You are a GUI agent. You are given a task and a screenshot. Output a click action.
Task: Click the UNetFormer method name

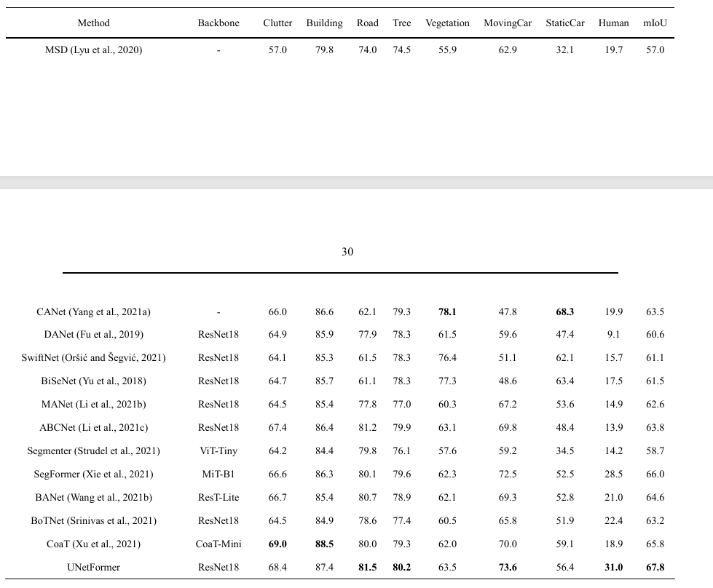point(93,568)
